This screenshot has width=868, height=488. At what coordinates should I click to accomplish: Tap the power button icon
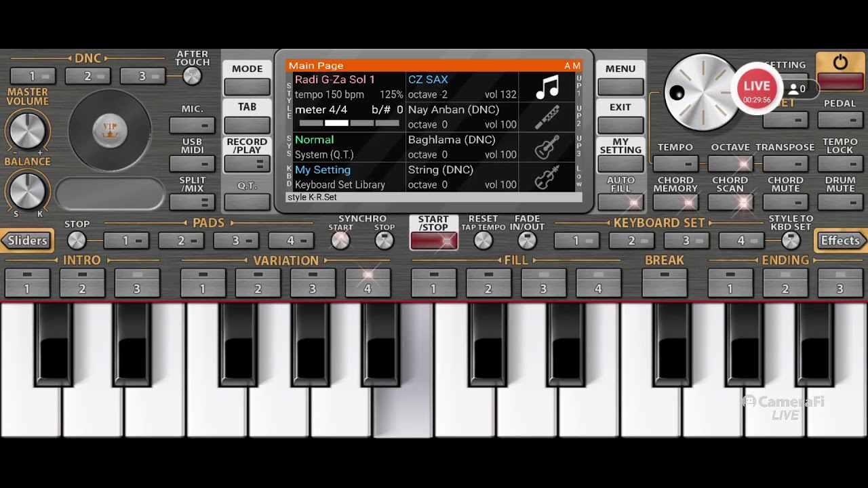[840, 63]
